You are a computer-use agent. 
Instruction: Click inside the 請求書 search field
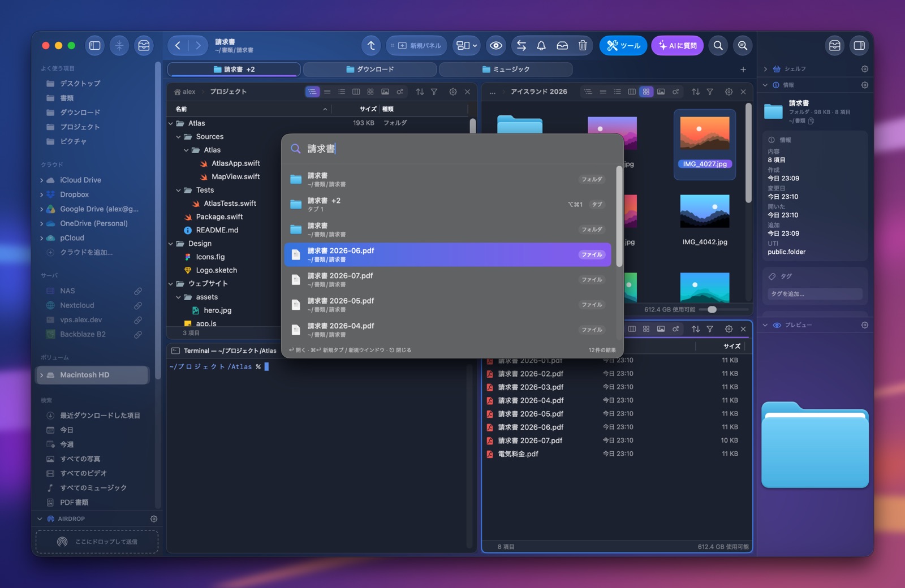[453, 149]
